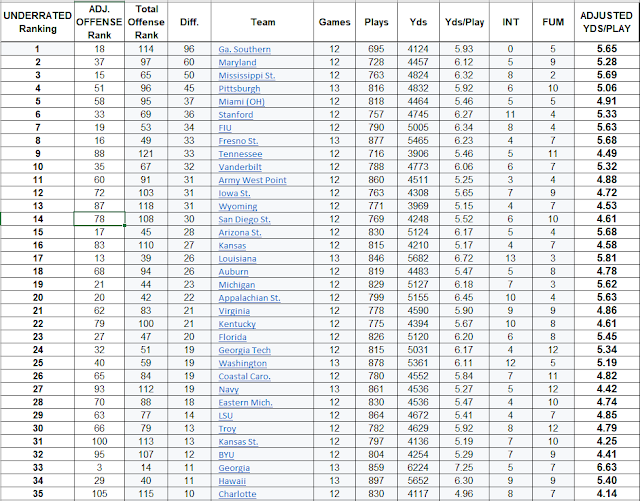Open the Coastal Caro. link
Viewport: 640px width, 501px height.
244,376
